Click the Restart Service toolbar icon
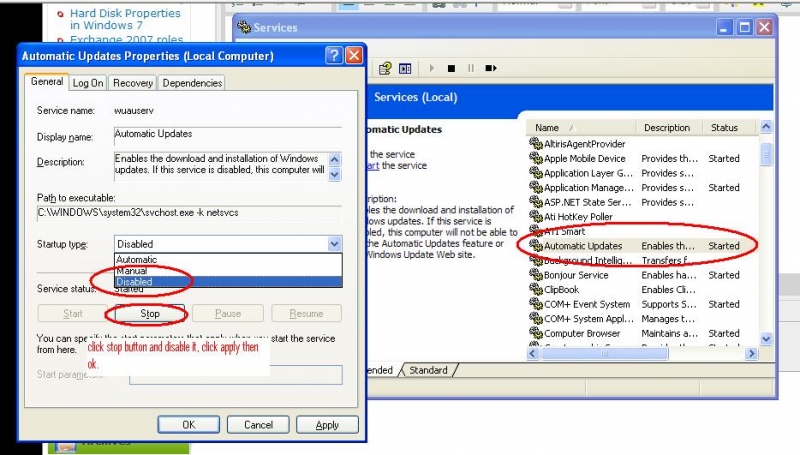Screen dimensions: 800x455 pos(491,68)
